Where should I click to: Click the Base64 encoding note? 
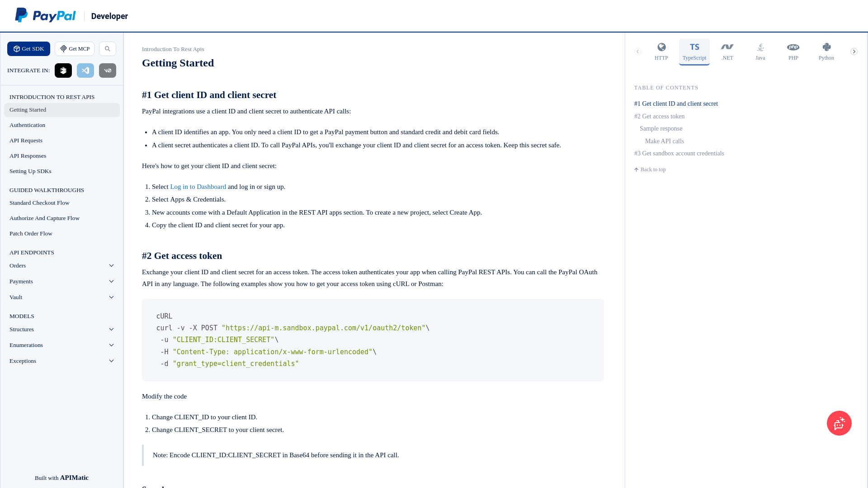pyautogui.click(x=276, y=455)
